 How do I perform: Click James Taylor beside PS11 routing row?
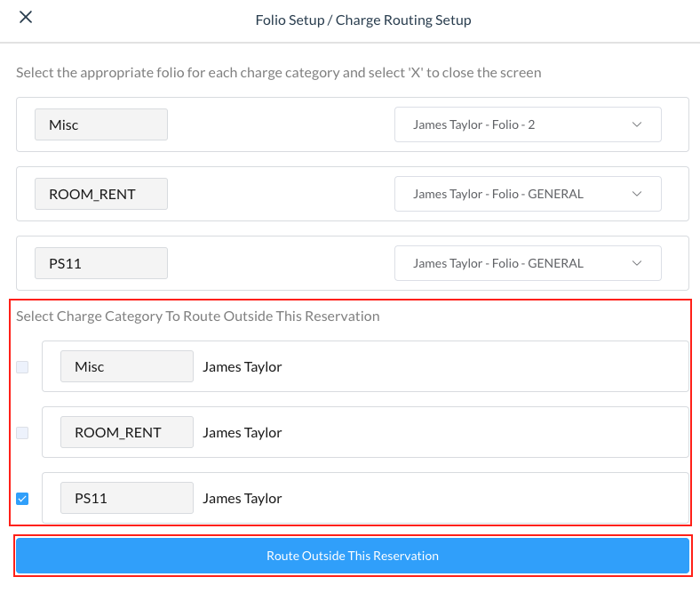click(x=243, y=498)
